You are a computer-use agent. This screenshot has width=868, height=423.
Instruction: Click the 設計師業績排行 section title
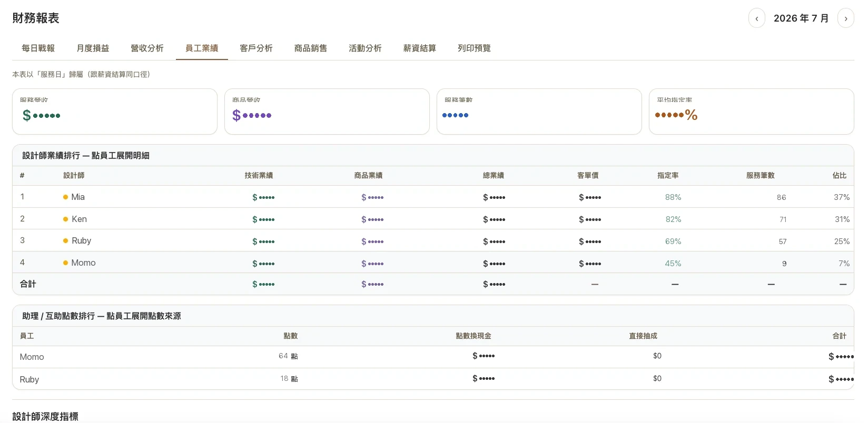coord(86,156)
